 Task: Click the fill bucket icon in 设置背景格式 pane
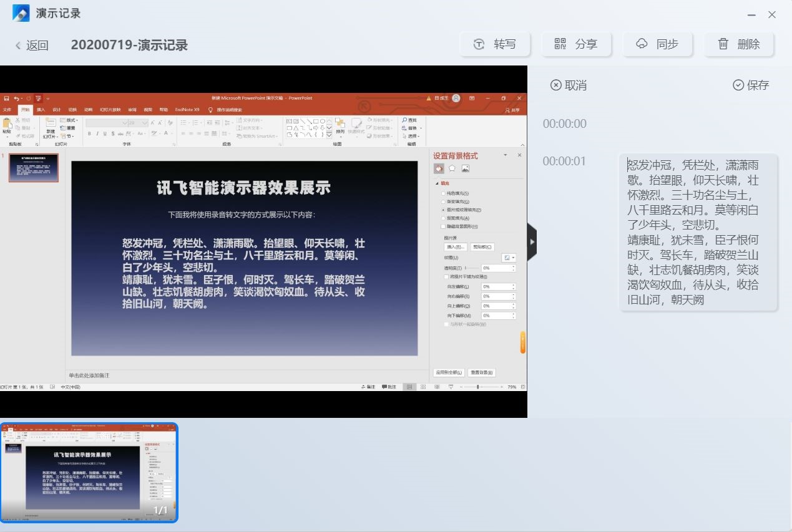pos(439,168)
